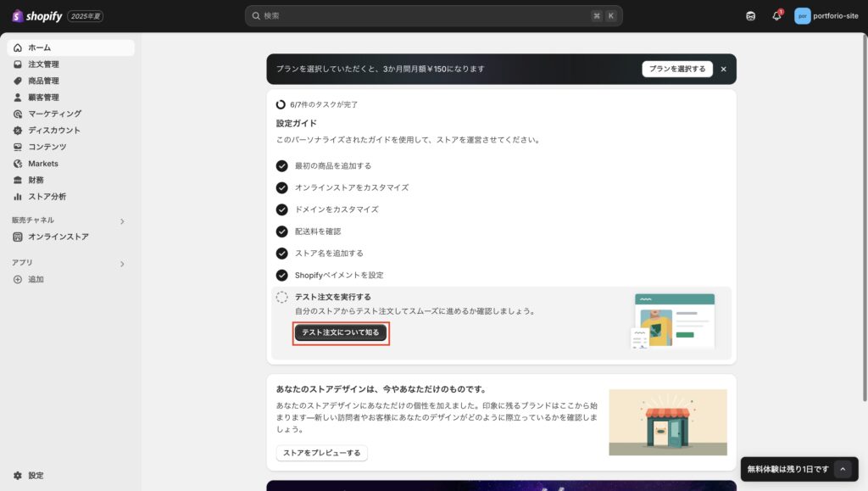Toggle the 最初の商品を追加する task checkmark
The height and width of the screenshot is (491, 868).
click(x=282, y=165)
